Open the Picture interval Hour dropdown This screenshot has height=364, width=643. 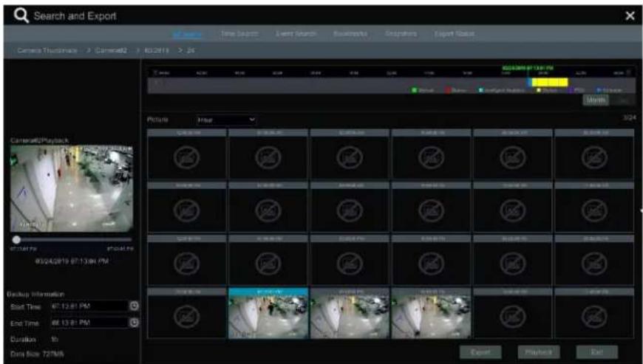click(x=226, y=120)
